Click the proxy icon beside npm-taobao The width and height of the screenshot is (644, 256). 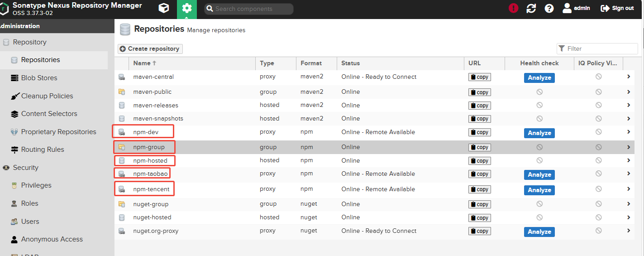pos(121,174)
